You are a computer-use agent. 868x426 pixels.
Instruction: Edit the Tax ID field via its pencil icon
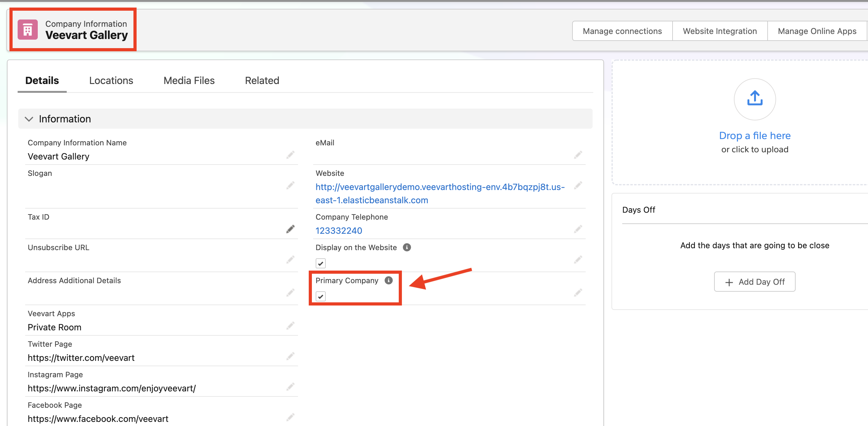coord(290,229)
